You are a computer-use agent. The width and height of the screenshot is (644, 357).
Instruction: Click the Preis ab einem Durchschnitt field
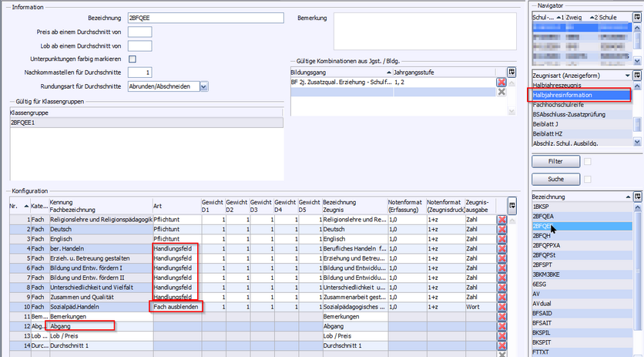tap(139, 32)
